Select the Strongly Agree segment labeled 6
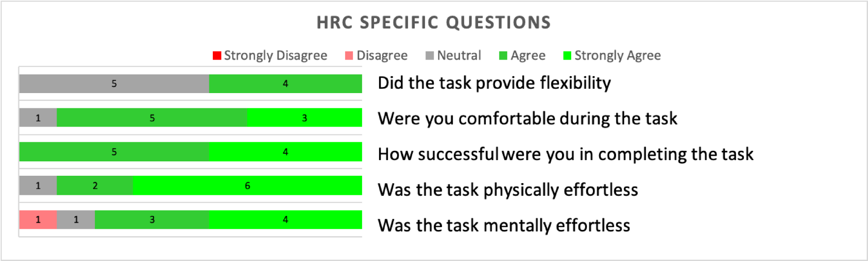Viewport: 868px width, 261px height. (x=247, y=185)
